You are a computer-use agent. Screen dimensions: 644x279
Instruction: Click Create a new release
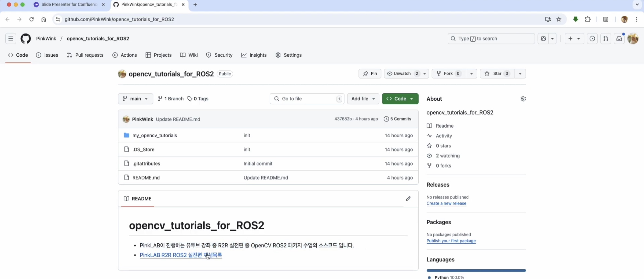pyautogui.click(x=446, y=203)
